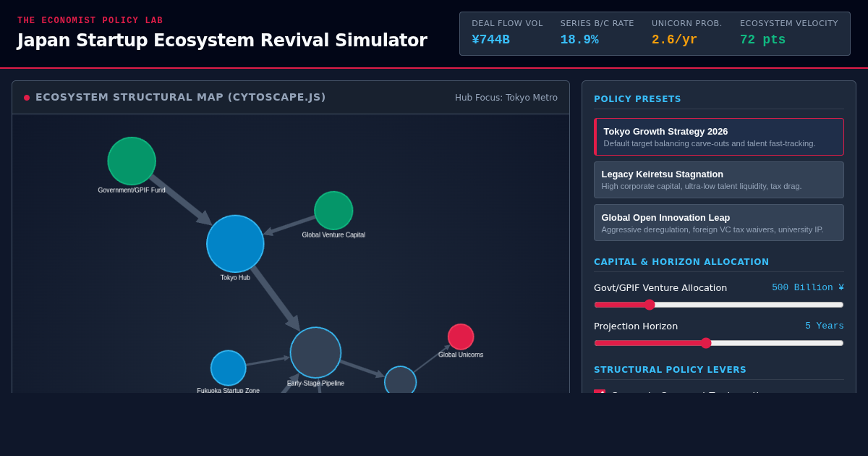Click the Deal Flow Vol ¥744B value

[x=490, y=40]
